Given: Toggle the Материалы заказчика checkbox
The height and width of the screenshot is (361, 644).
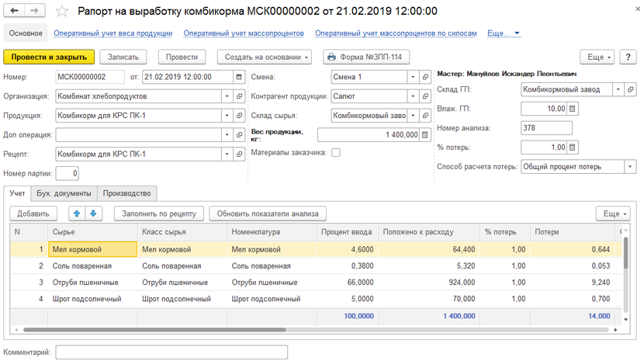Looking at the screenshot, I should point(336,152).
